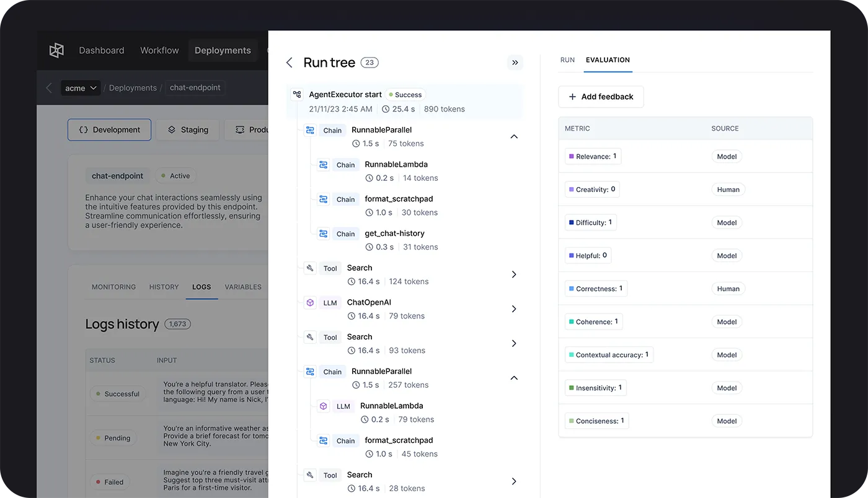Click the Add feedback button
Image resolution: width=868 pixels, height=498 pixels.
click(601, 97)
